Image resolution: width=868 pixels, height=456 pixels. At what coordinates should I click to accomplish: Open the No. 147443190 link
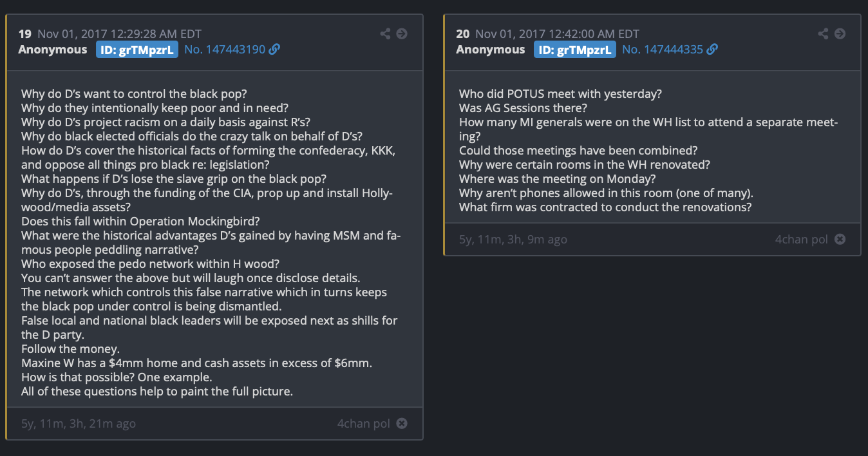[x=225, y=50]
